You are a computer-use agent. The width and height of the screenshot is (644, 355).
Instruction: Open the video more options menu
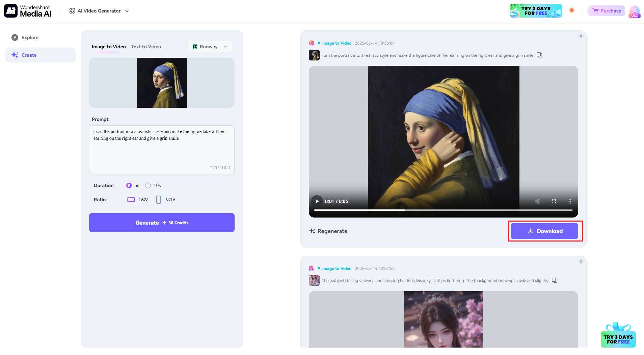tap(570, 201)
